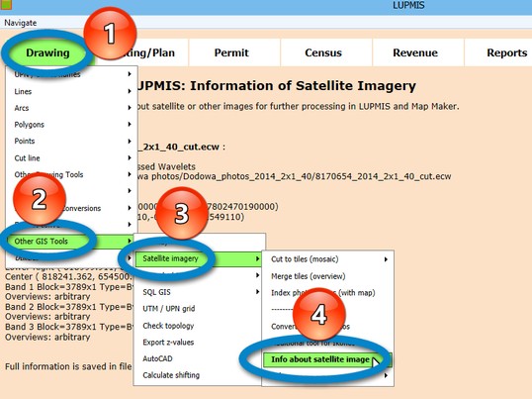Select Check topology menu item
This screenshot has height=399, width=532.
click(x=168, y=326)
